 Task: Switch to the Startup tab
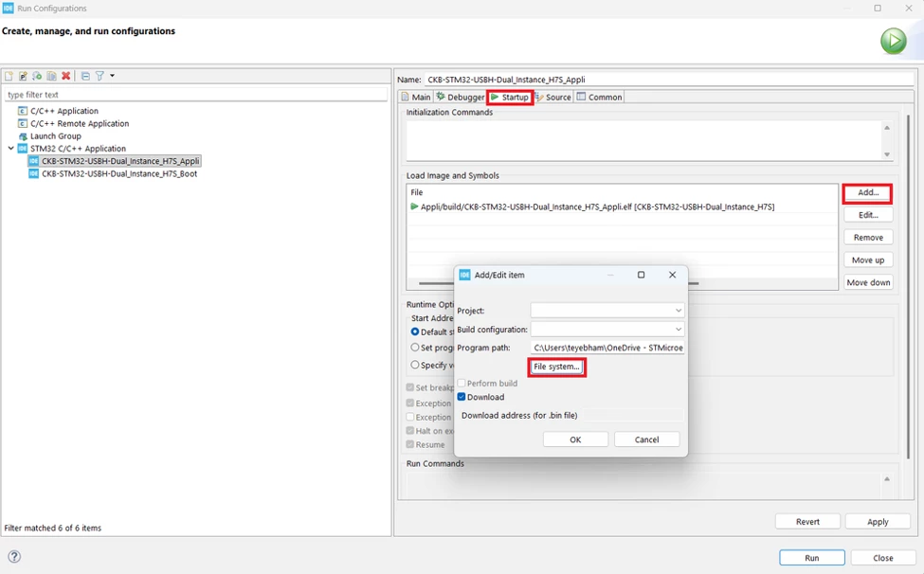pos(510,98)
